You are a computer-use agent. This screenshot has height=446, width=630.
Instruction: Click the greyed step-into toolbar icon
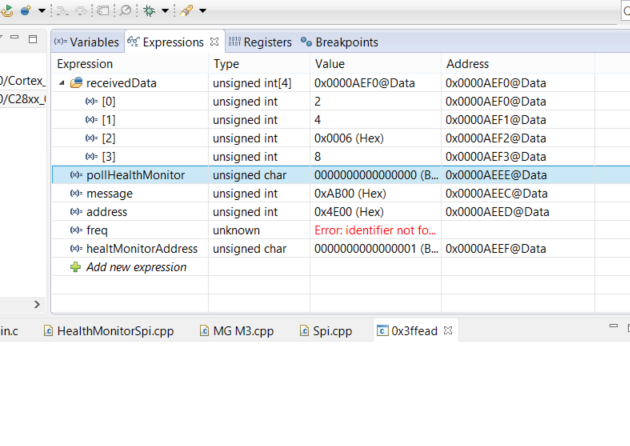(62, 11)
